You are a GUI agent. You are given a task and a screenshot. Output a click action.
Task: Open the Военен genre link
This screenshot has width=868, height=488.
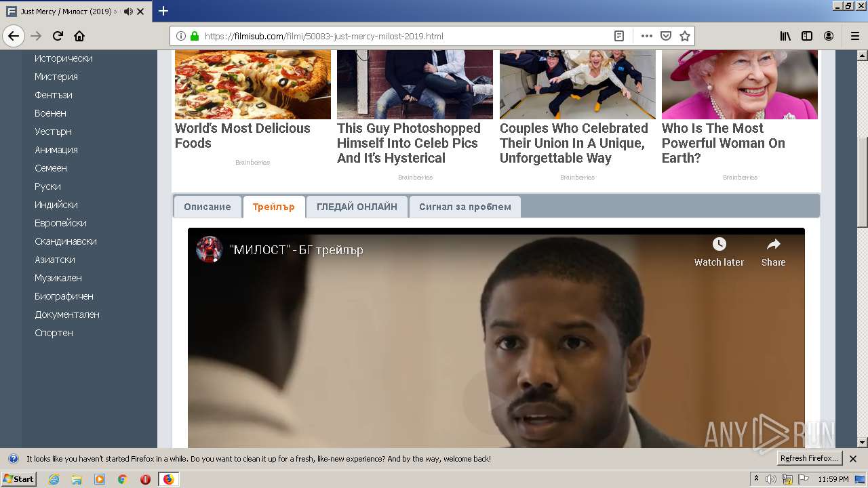coord(51,113)
